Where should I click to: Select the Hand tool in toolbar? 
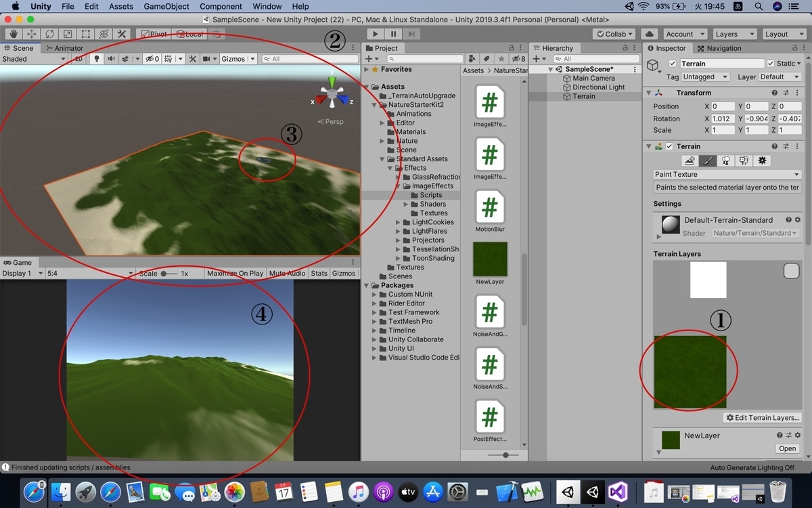pyautogui.click(x=13, y=34)
